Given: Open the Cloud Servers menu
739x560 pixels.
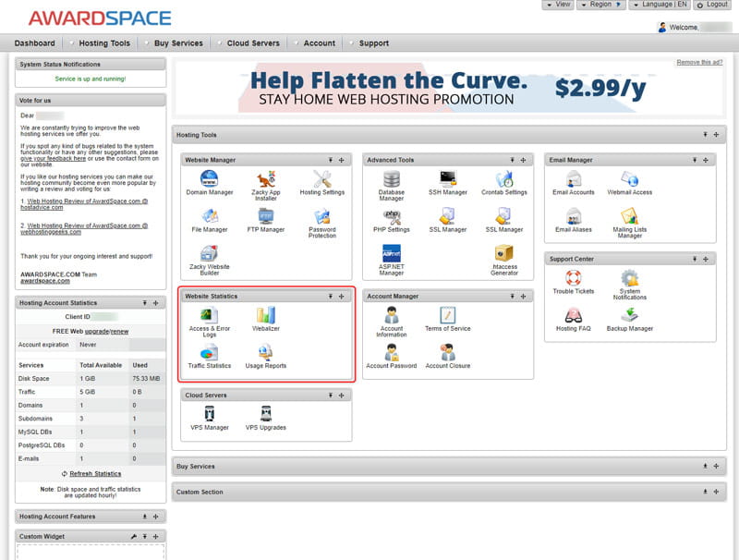Looking at the screenshot, I should tap(253, 43).
